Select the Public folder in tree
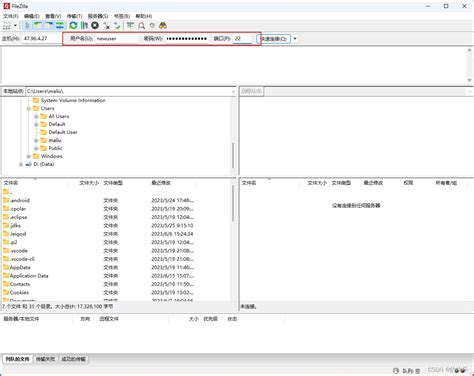Screen dimensions: 474x376 coord(55,148)
